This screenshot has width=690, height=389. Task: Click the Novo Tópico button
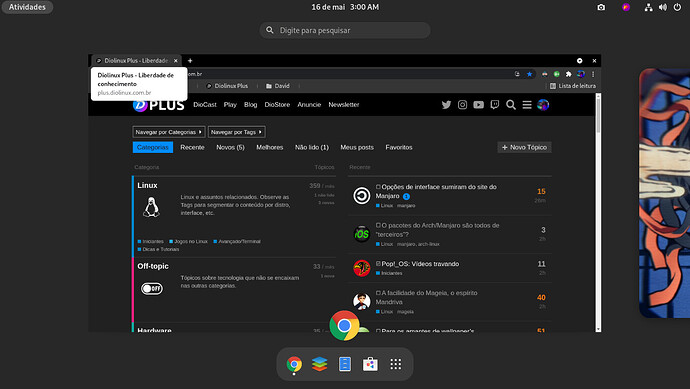point(524,147)
